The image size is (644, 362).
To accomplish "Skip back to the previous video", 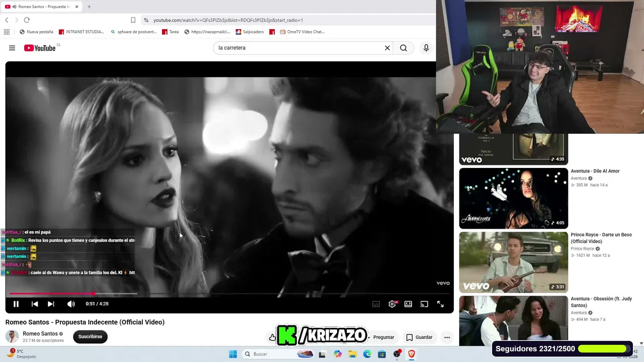I will [35, 304].
